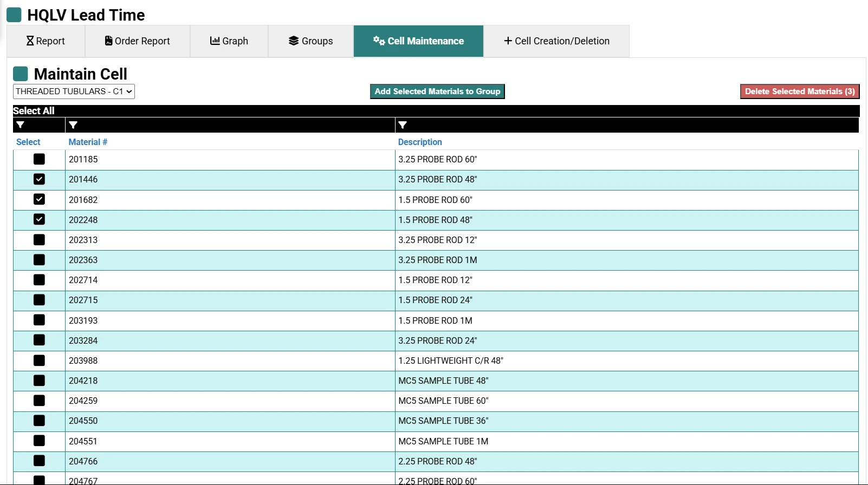Select the Cell Maintenance tab
The height and width of the screenshot is (485, 868).
pos(418,41)
